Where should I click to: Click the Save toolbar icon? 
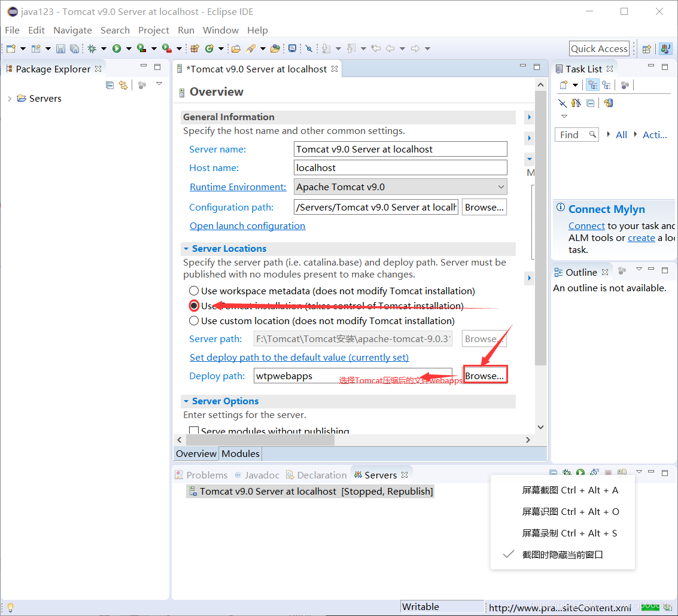(60, 48)
